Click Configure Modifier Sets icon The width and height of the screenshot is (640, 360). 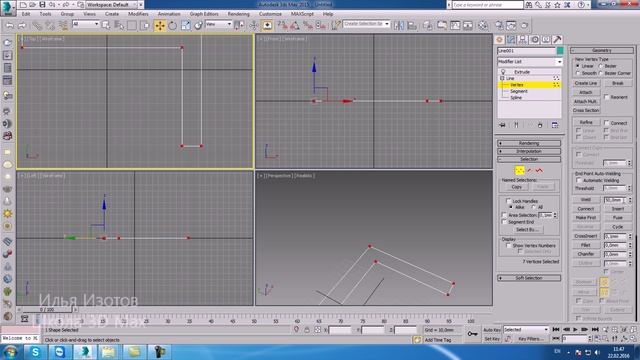[x=555, y=125]
